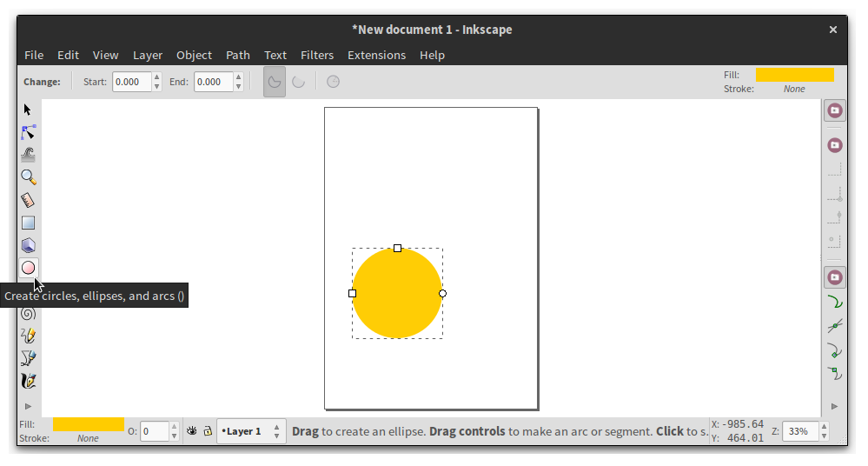Decrease opacity with the O: down arrow
868x466 pixels.
(174, 436)
